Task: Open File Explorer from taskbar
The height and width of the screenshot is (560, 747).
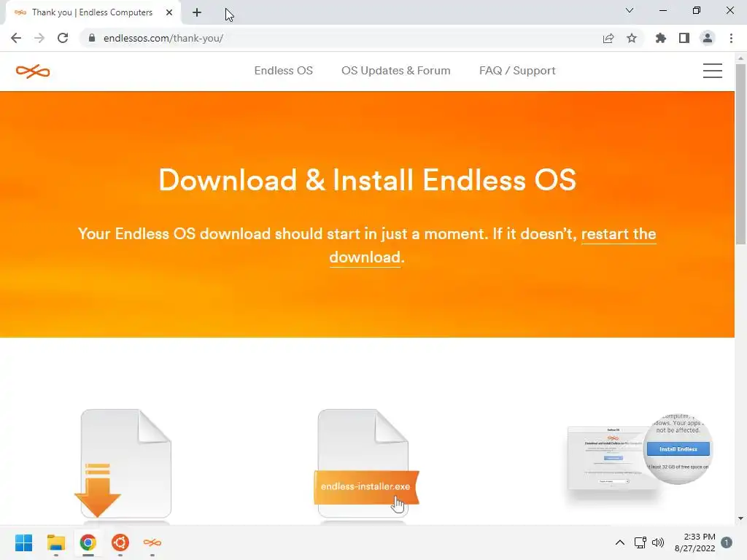Action: tap(55, 542)
